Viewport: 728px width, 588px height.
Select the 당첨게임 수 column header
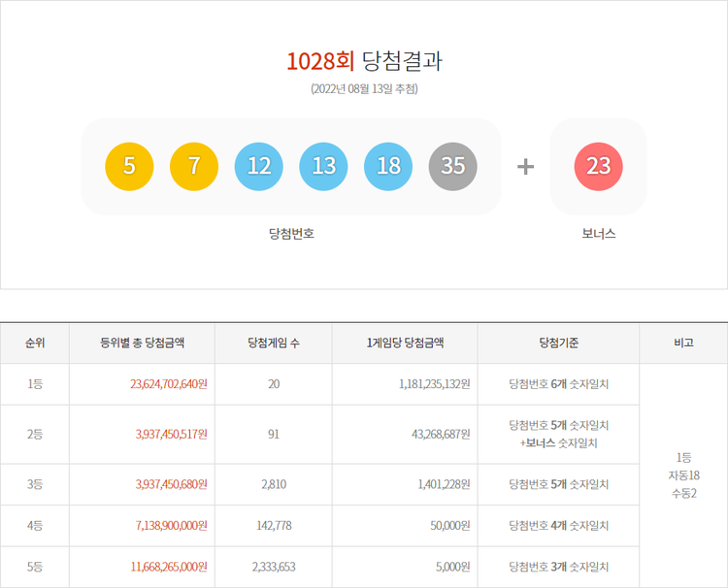tap(274, 343)
